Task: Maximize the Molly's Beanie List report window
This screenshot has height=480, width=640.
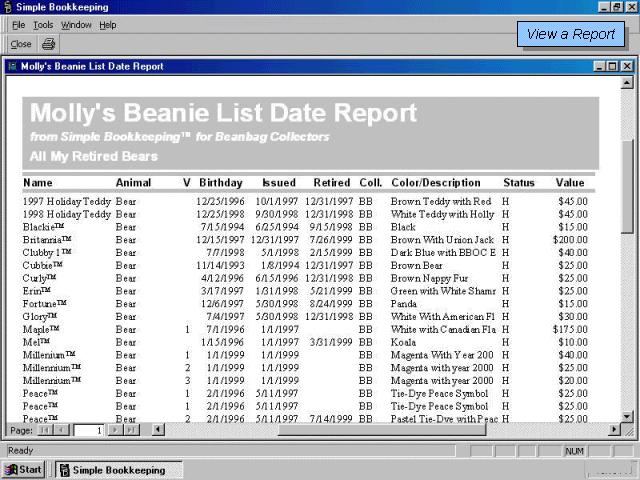Action: click(x=613, y=66)
